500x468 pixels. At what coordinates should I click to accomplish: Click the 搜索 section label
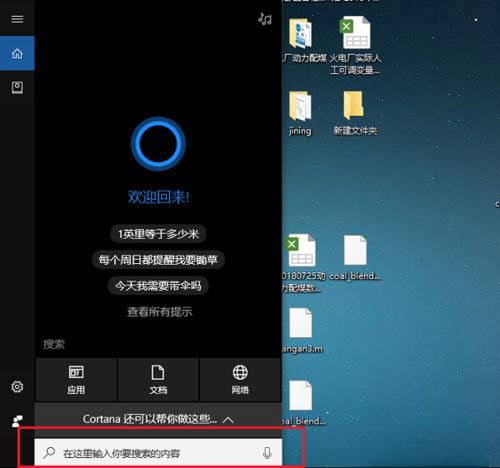54,344
